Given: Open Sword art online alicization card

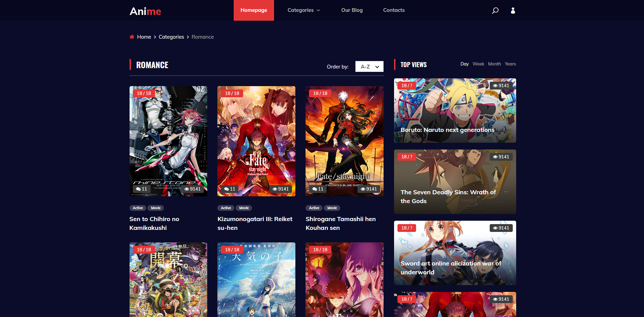Looking at the screenshot, I should [x=455, y=253].
